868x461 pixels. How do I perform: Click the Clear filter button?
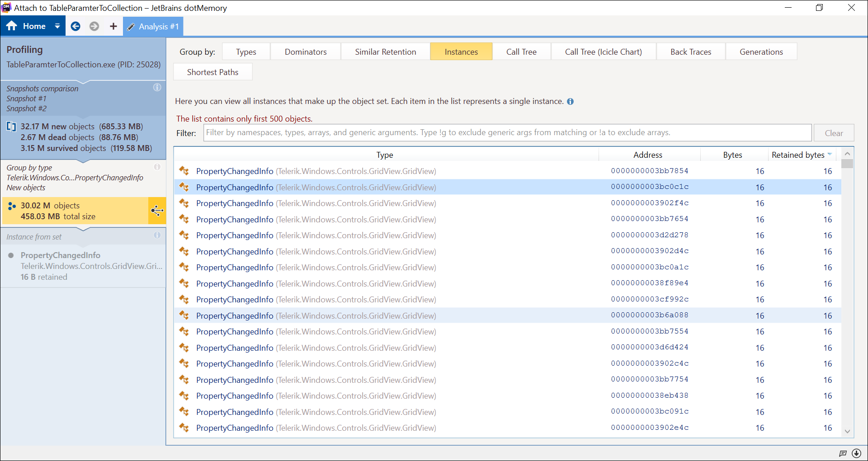[x=834, y=133]
